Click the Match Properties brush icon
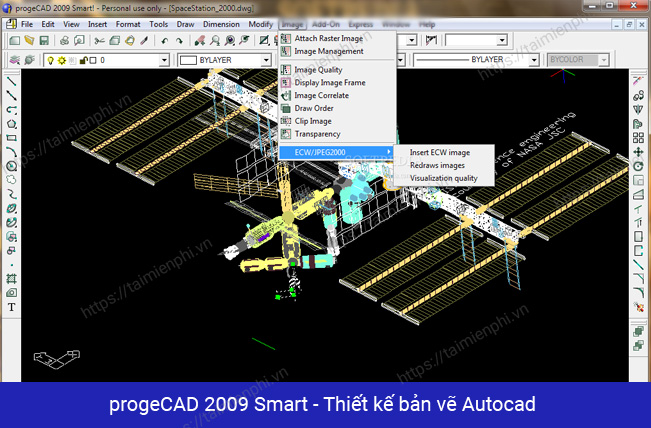 pyautogui.click(x=144, y=40)
